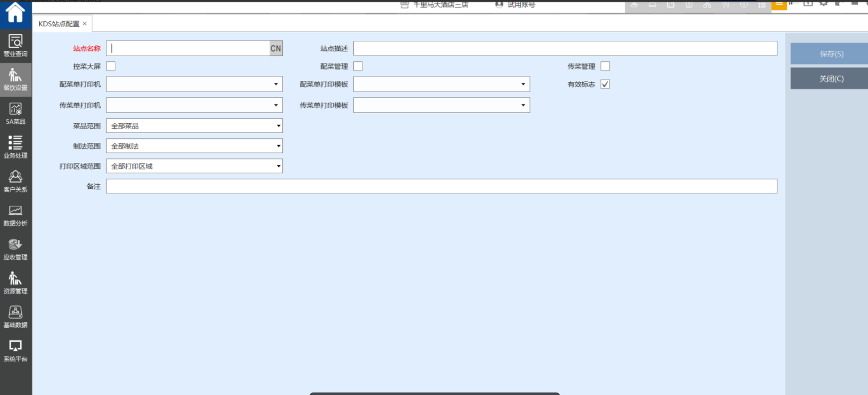Close the KDS站点配置 tab
Image resolution: width=868 pixels, height=395 pixels.
[x=85, y=24]
